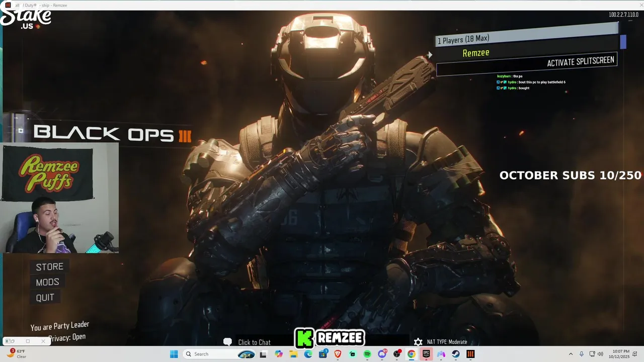Click the microphone tray icon

coord(582,354)
